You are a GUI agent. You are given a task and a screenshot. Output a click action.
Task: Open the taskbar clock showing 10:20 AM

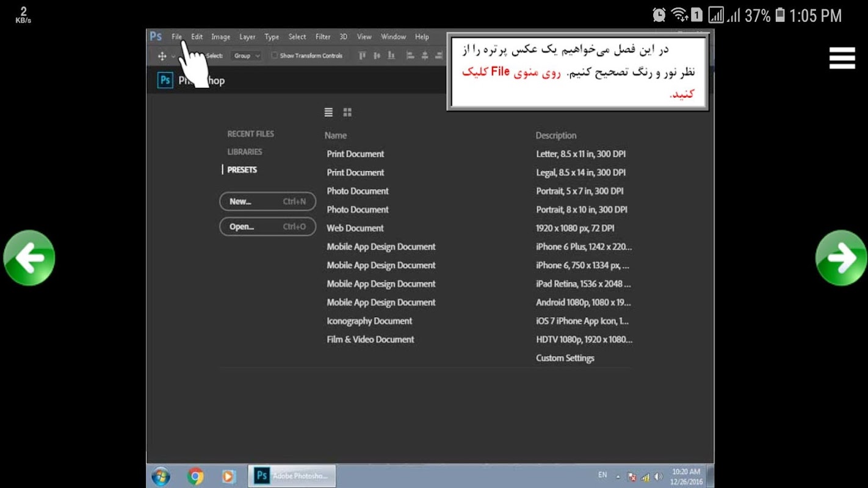click(687, 476)
